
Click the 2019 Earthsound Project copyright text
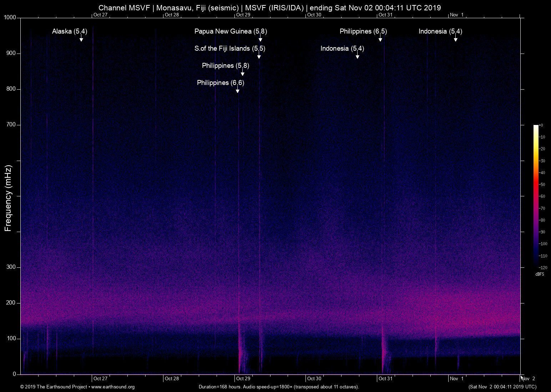54,387
